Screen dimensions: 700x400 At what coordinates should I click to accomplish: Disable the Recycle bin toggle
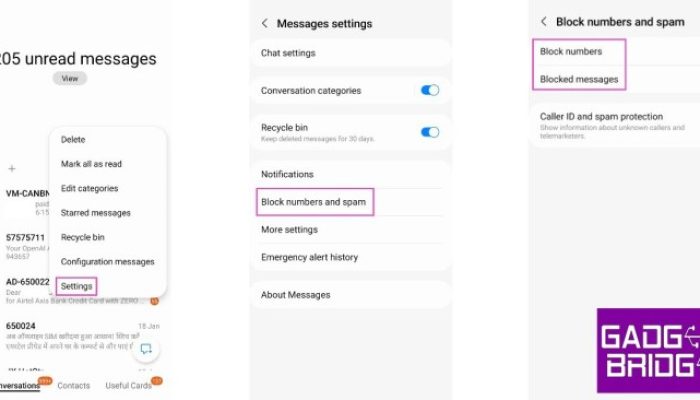430,132
